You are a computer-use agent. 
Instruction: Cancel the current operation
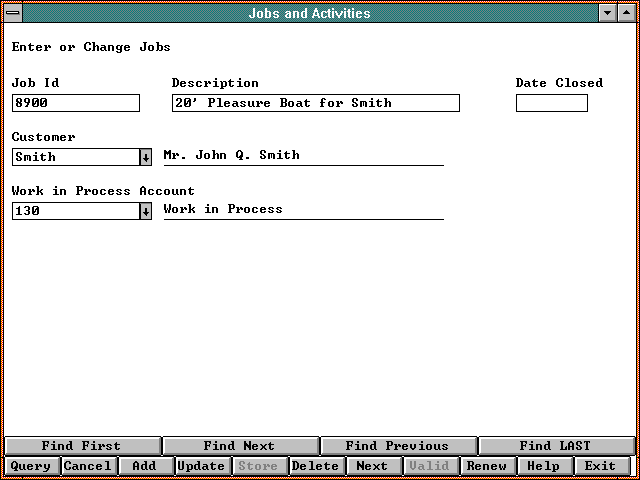coord(88,466)
